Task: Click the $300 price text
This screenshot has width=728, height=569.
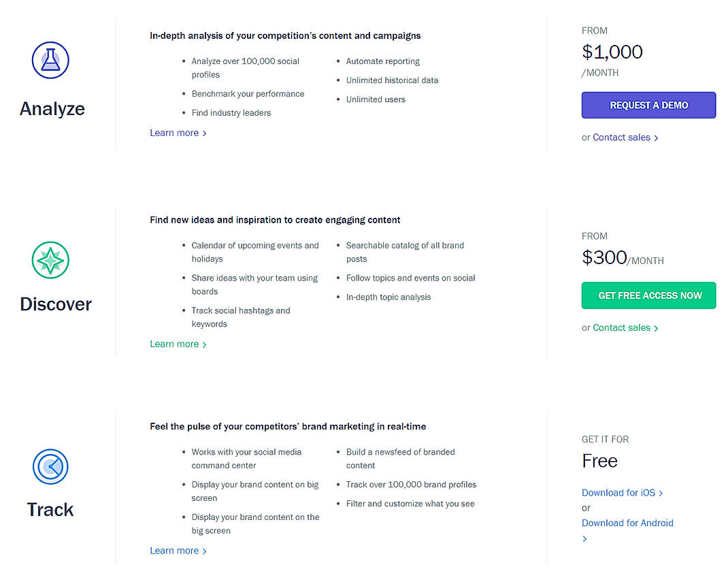Action: pos(604,257)
